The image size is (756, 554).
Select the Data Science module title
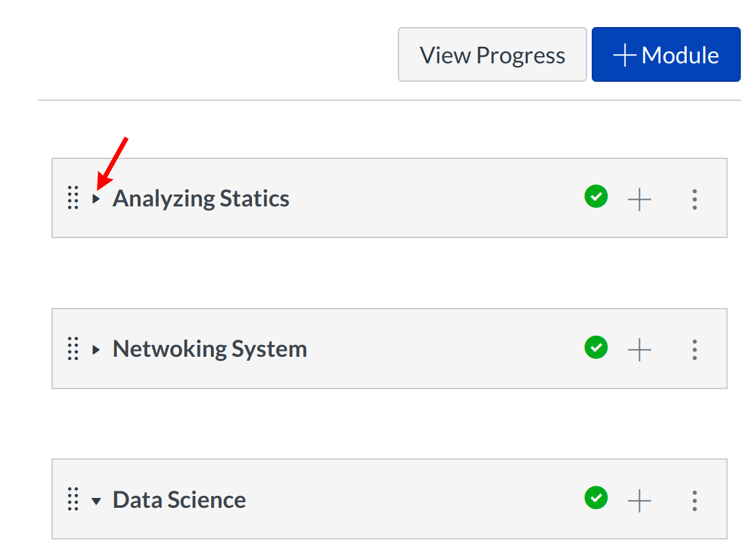pos(179,500)
